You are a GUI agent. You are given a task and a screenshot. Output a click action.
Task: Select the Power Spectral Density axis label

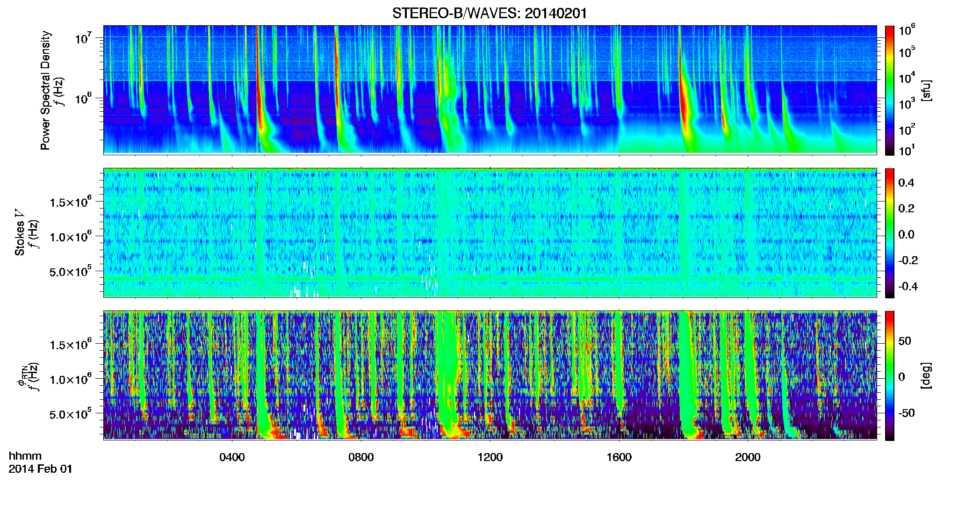point(45,90)
